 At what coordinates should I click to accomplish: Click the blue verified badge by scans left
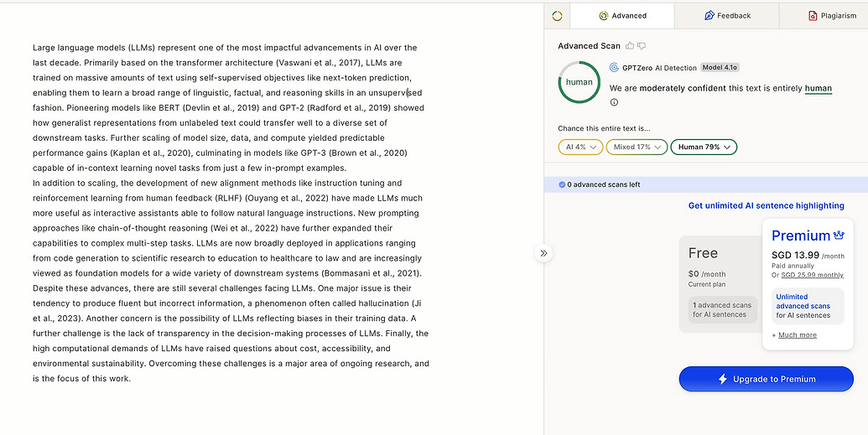point(562,184)
